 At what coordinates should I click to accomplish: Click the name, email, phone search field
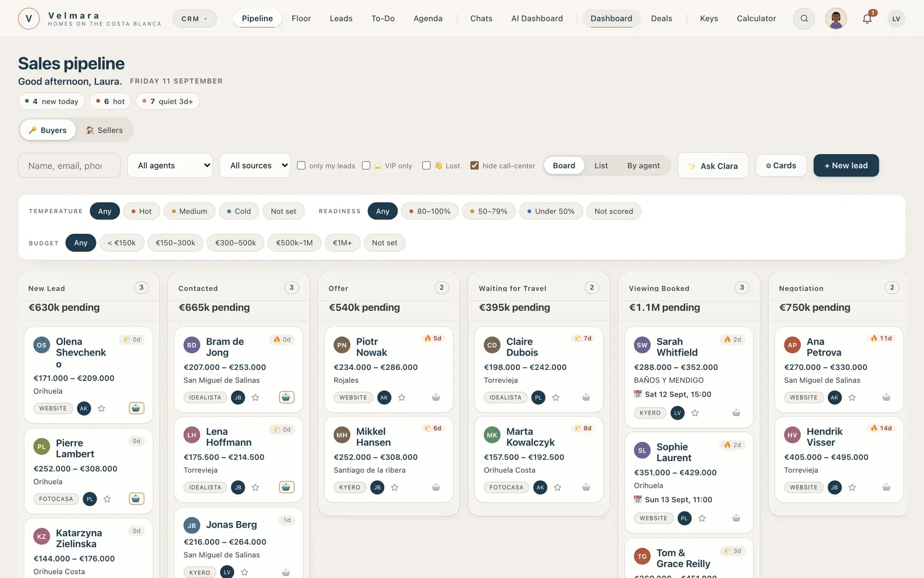point(69,165)
